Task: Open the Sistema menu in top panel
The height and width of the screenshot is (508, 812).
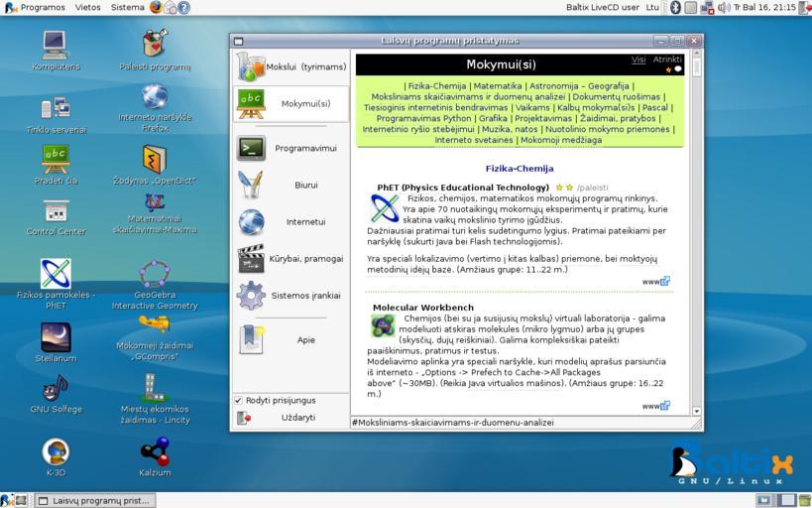Action: tap(127, 7)
